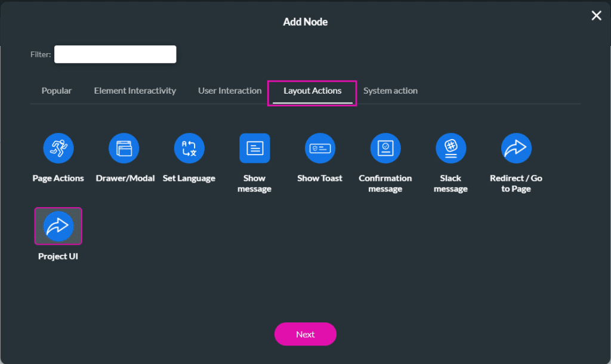Choose the Drawer/Modal node icon

point(124,148)
